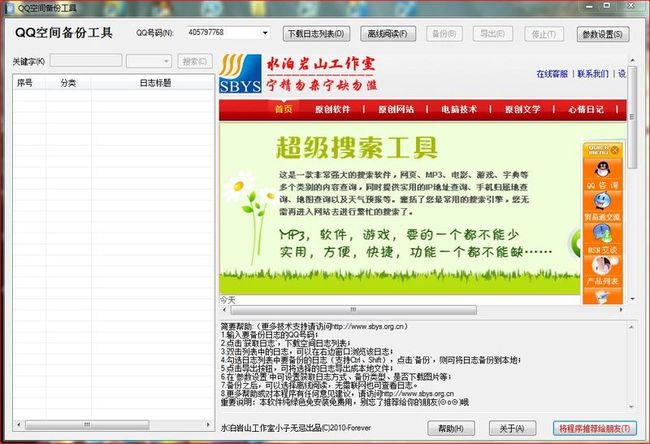The height and width of the screenshot is (444, 650).
Task: Click help text box scroll down arrow
Action: pos(631,406)
